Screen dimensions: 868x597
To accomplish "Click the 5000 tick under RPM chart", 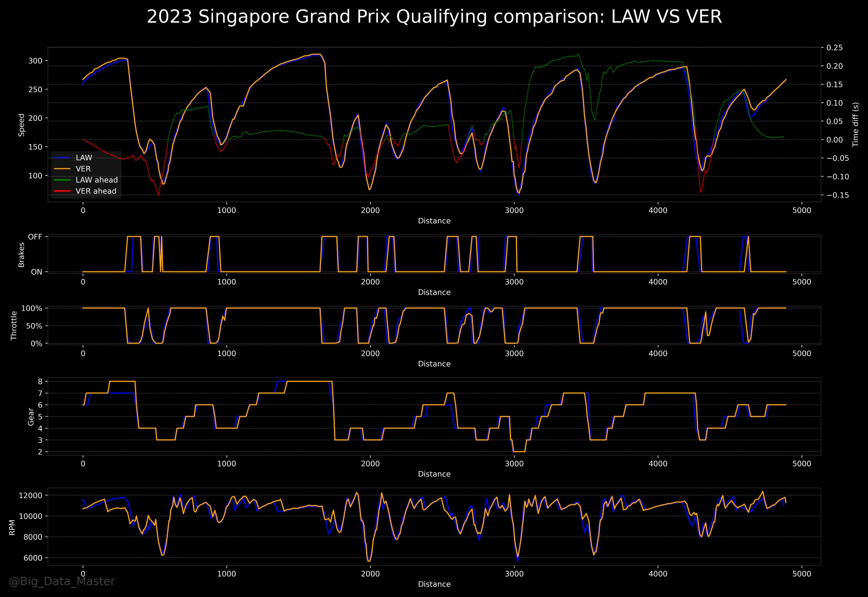I will pos(801,574).
